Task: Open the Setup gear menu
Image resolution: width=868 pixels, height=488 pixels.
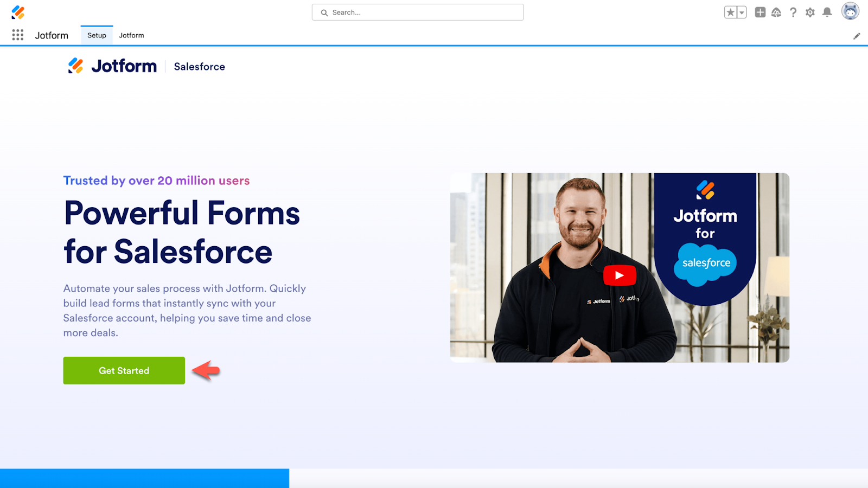Action: (x=810, y=12)
